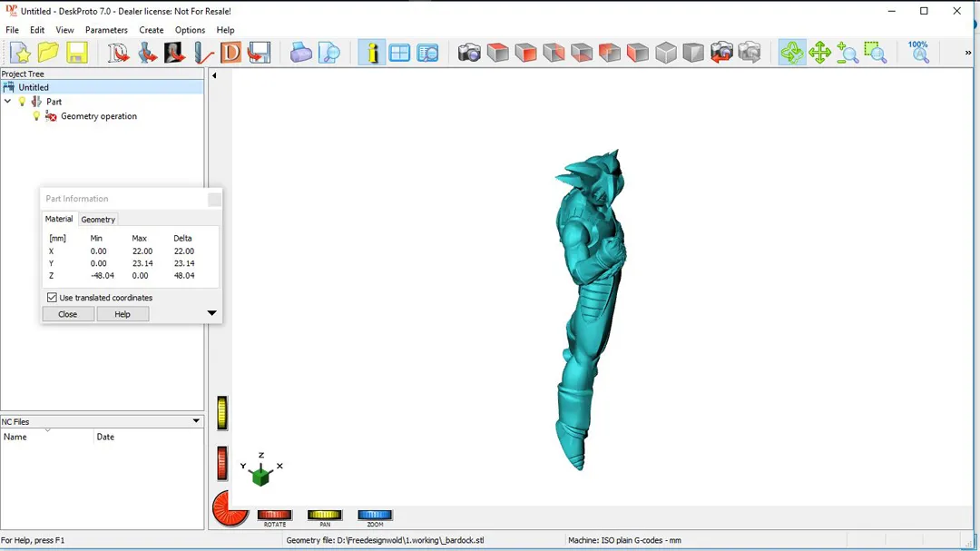Open the File menu
This screenshot has height=551, width=980.
pyautogui.click(x=12, y=30)
